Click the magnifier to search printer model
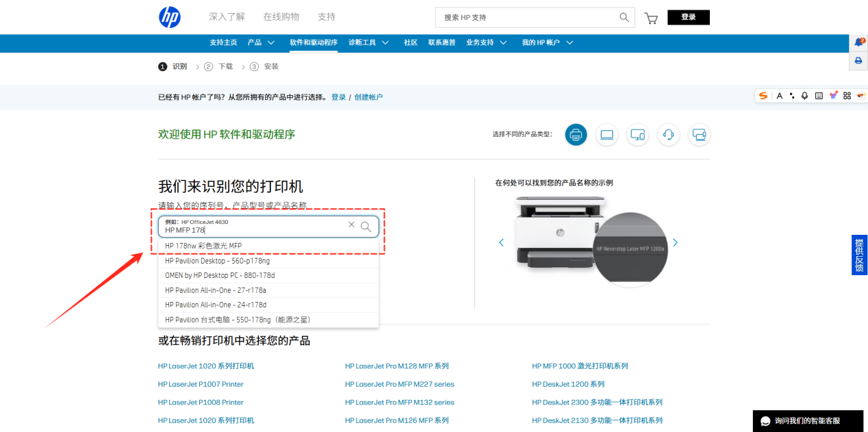Screen dimensions: 868x432 [x=366, y=226]
